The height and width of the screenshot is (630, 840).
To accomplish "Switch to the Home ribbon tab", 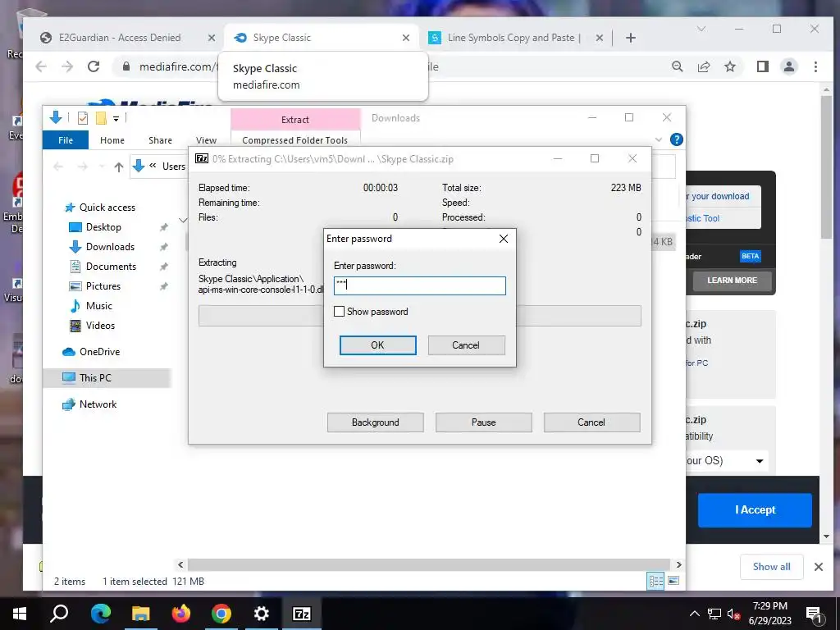I will click(112, 139).
